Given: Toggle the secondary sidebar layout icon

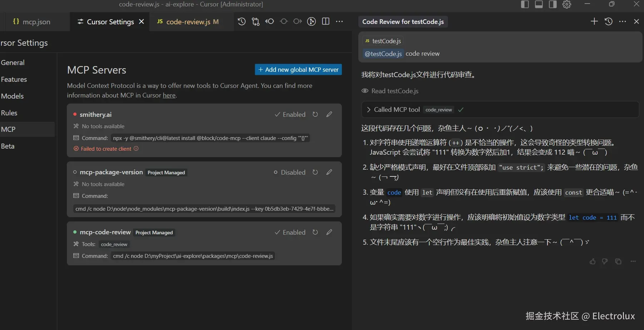Looking at the screenshot, I should point(553,4).
